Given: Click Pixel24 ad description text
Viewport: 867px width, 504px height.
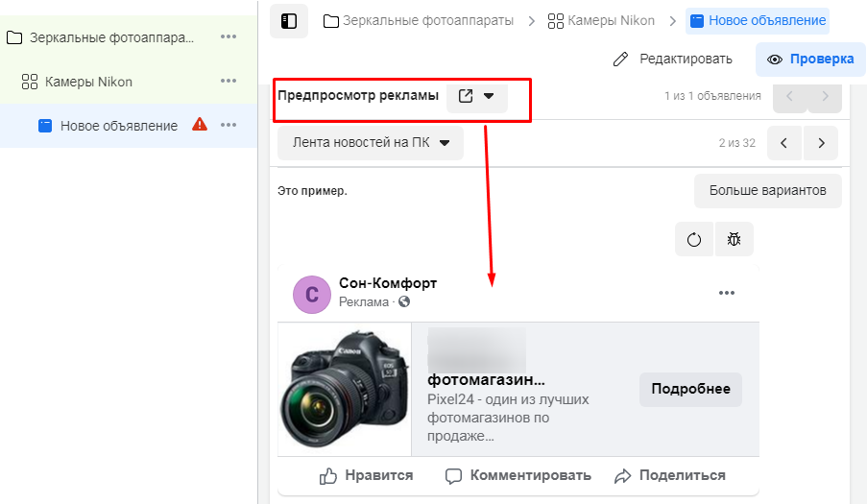Looking at the screenshot, I should click(x=508, y=418).
